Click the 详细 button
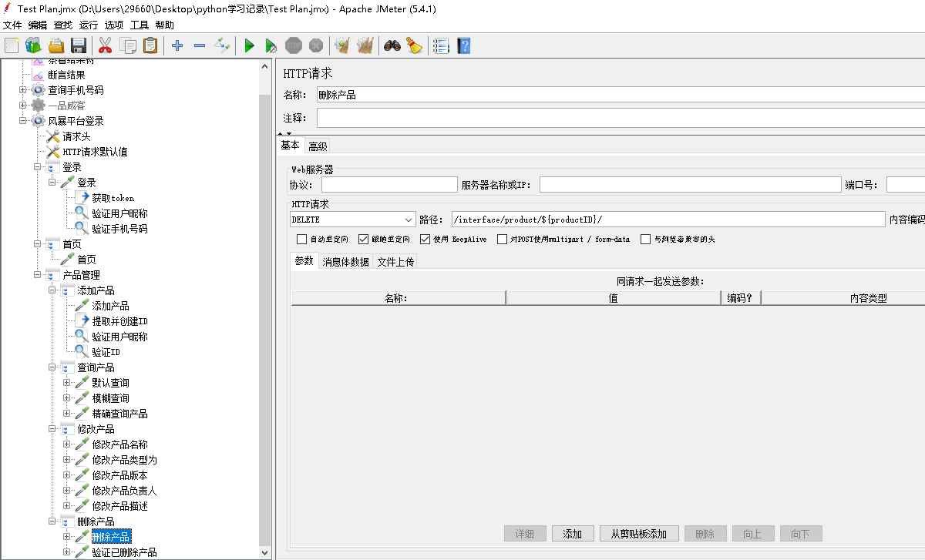The image size is (925, 560). [x=525, y=534]
